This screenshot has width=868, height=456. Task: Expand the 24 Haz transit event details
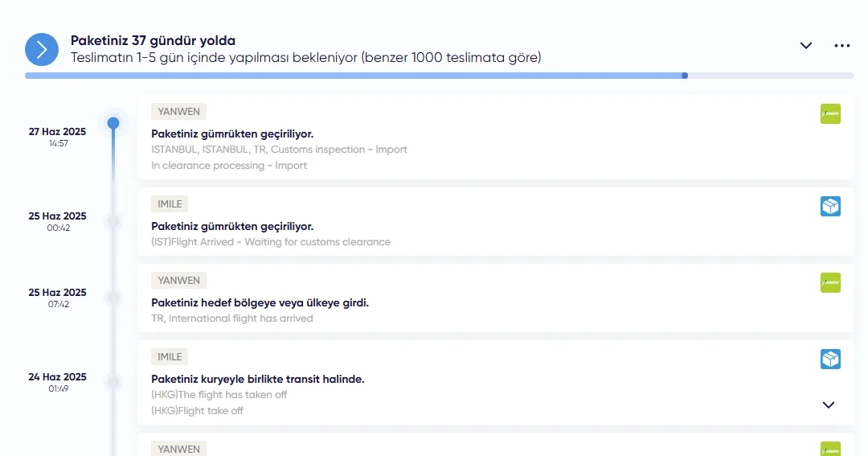point(829,405)
